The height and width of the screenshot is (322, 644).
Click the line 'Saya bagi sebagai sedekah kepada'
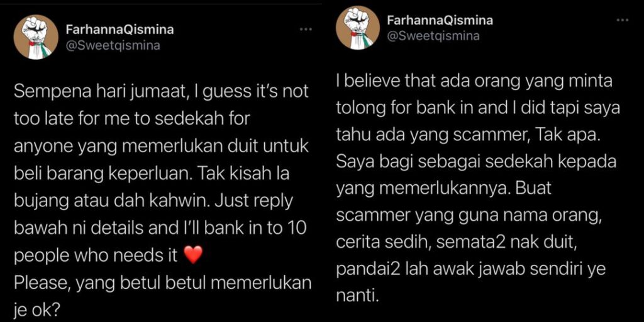[476, 162]
